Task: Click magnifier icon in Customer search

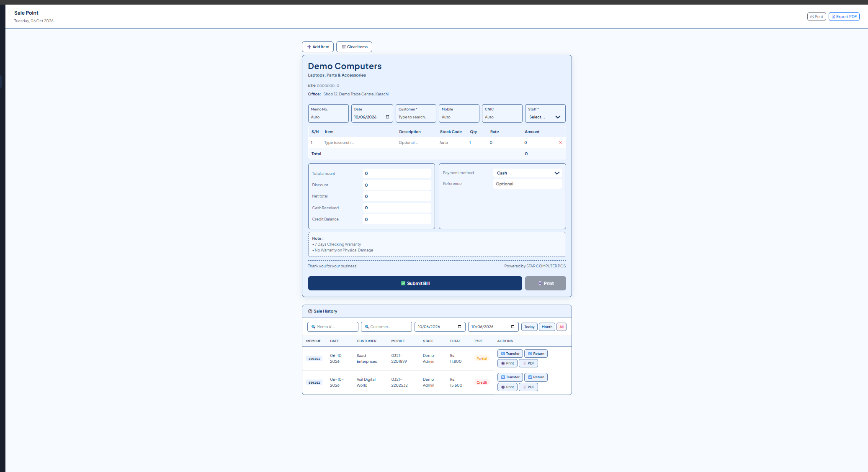Action: pos(367,327)
